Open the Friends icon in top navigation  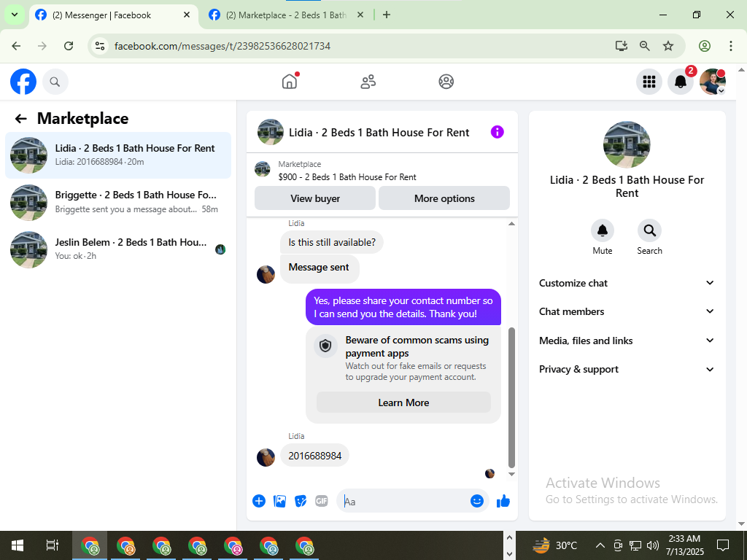pyautogui.click(x=368, y=82)
